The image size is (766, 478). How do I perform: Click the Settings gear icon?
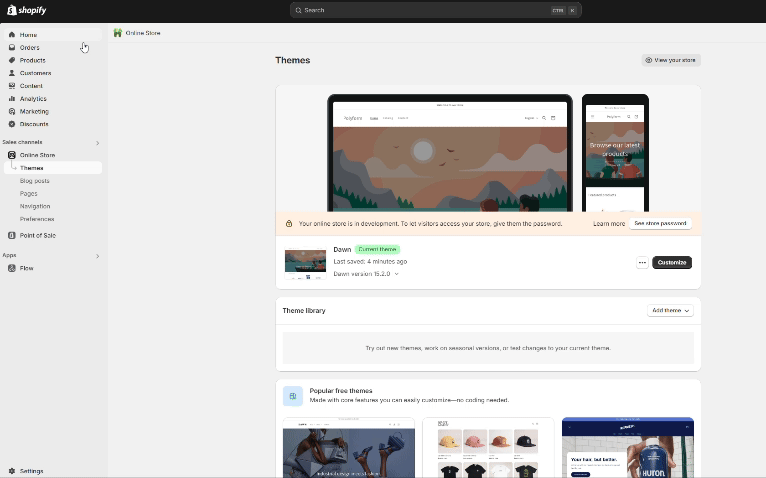pos(12,471)
